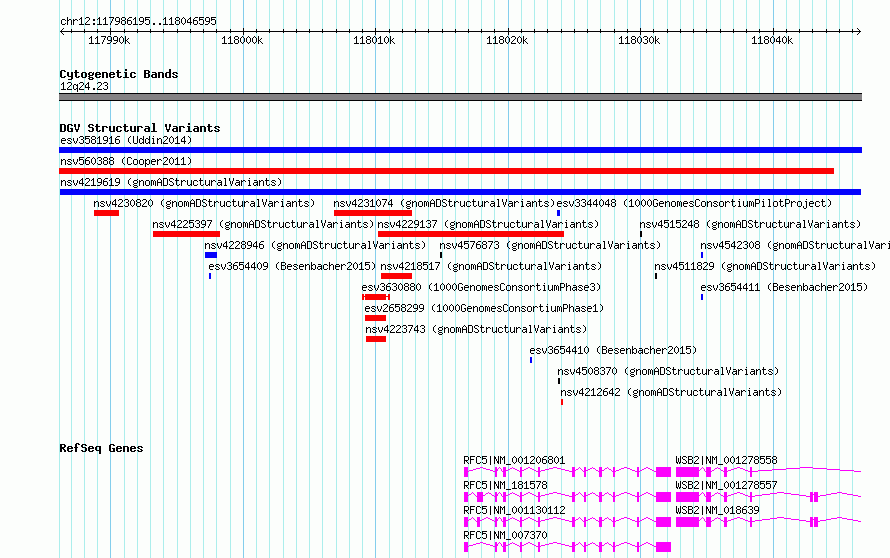The height and width of the screenshot is (558, 890).
Task: Select the RFC5|NM_007370 gene glyph
Action: pos(567,547)
